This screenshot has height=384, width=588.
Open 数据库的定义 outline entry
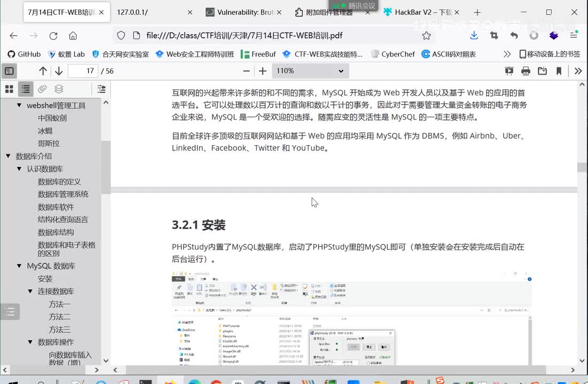pyautogui.click(x=59, y=182)
